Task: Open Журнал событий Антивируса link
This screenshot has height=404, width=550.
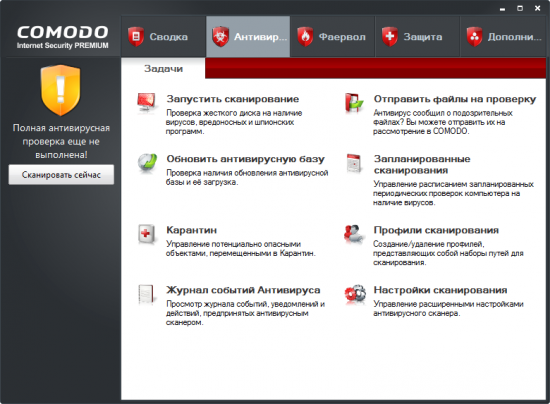Action: click(x=243, y=290)
